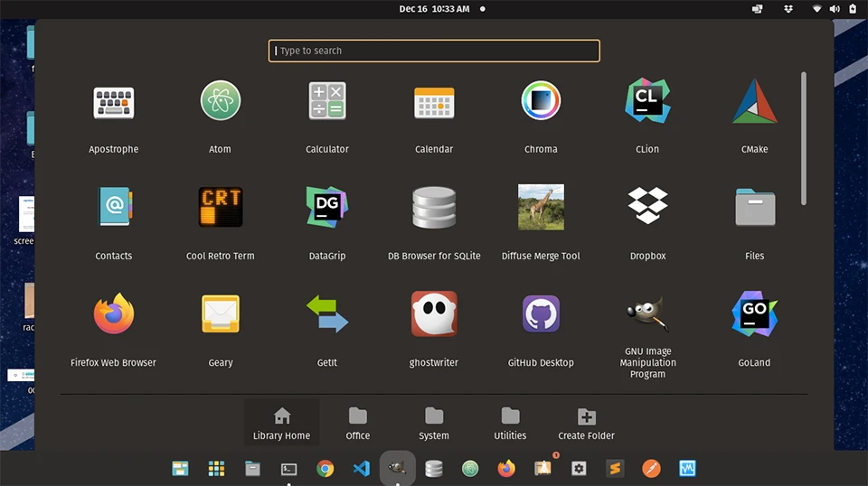
Task: Open the Wi-Fi status indicator
Action: 816,9
